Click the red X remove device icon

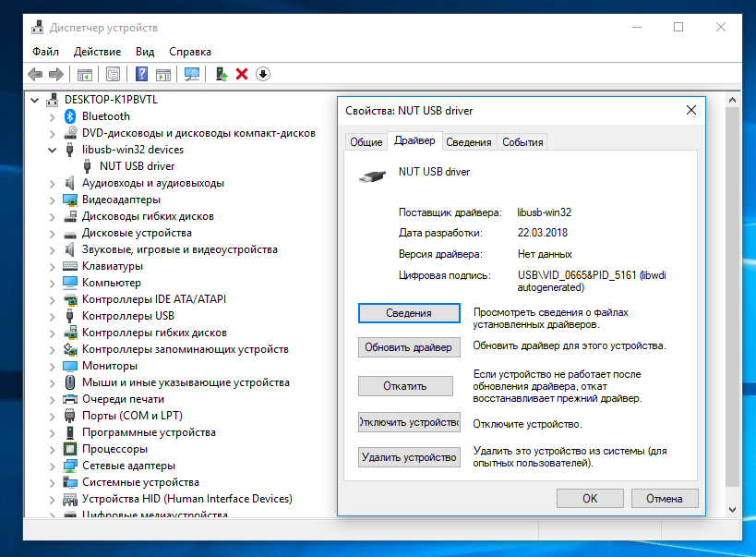242,74
